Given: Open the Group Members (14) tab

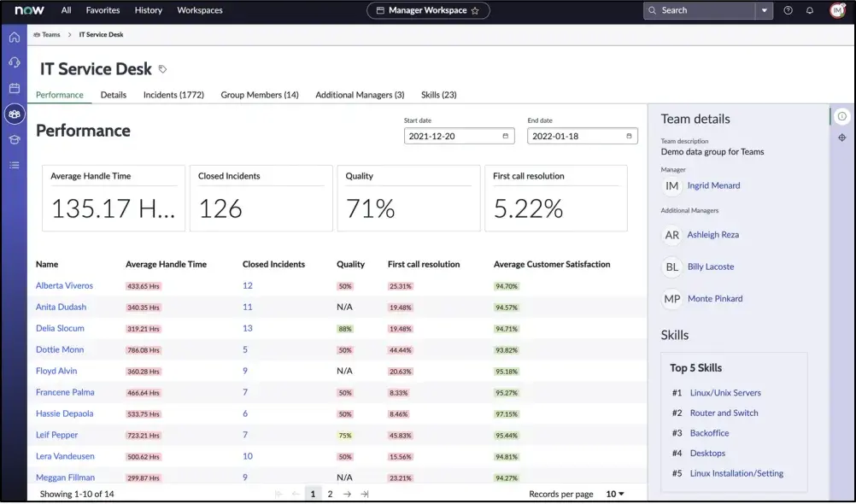Looking at the screenshot, I should click(260, 95).
